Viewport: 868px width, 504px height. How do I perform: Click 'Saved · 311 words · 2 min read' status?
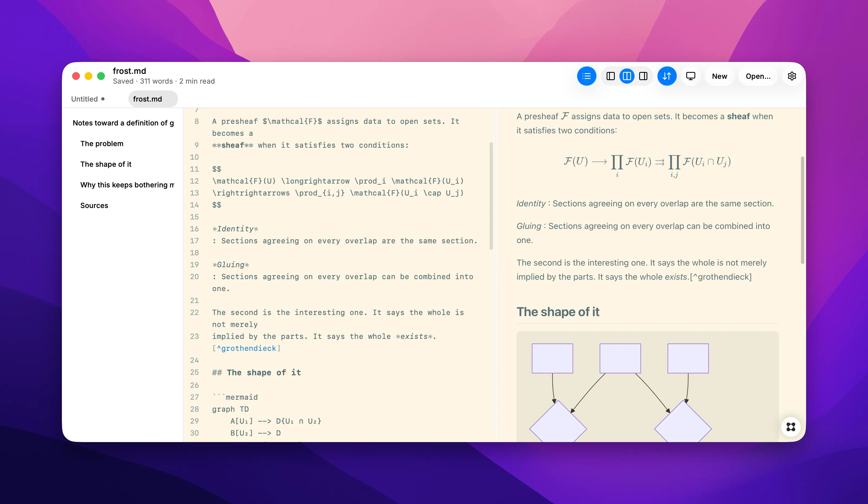[x=164, y=81]
